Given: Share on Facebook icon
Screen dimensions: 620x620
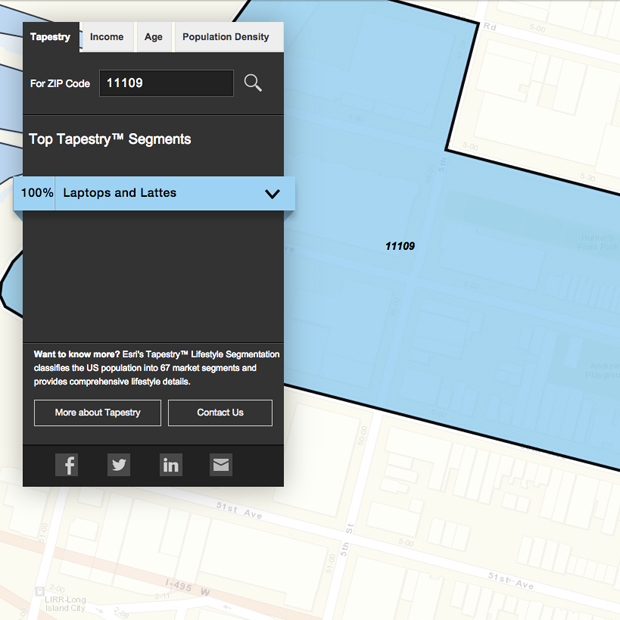Looking at the screenshot, I should pyautogui.click(x=66, y=465).
